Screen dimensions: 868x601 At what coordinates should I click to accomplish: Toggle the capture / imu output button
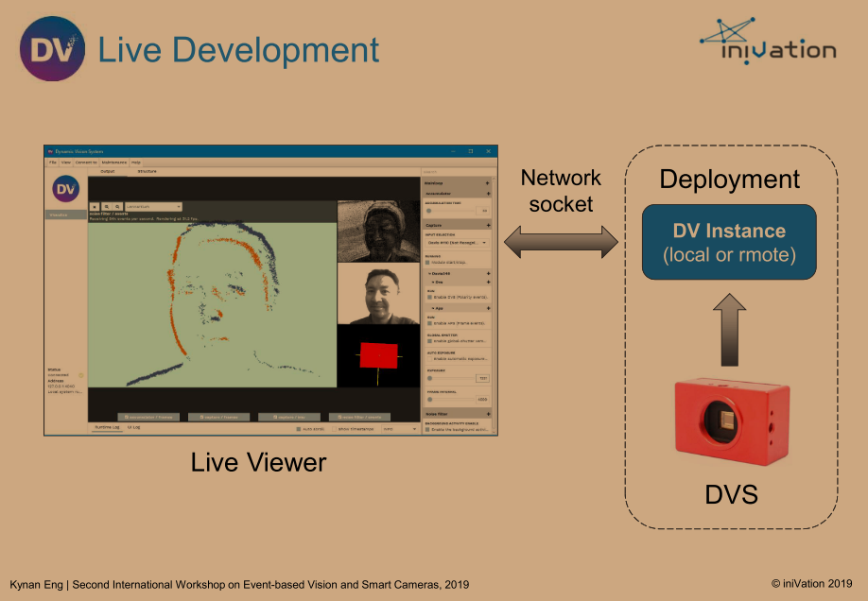point(289,417)
